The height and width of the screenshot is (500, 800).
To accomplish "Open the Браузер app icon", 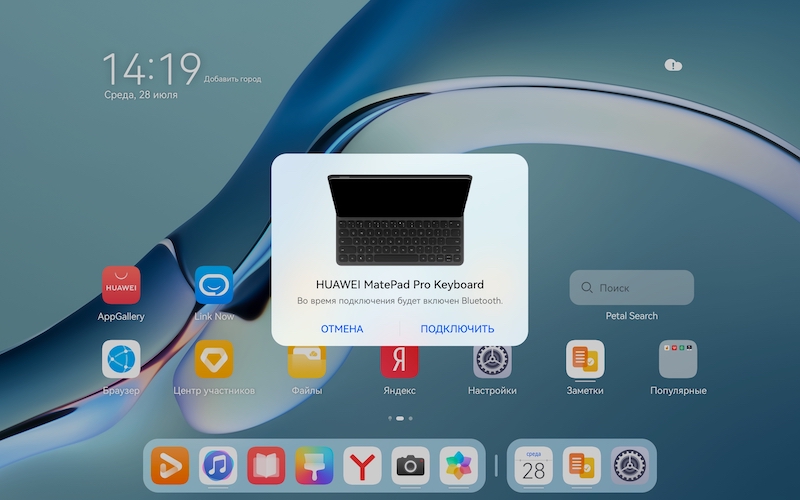I will [x=121, y=359].
